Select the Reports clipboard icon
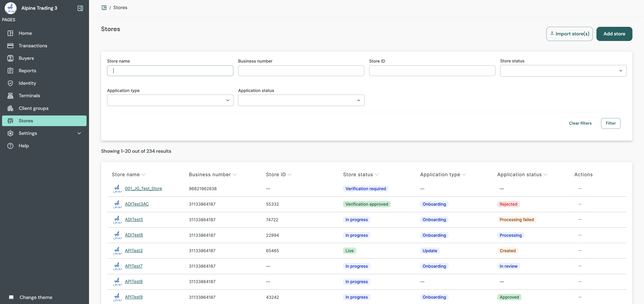Viewport: 644px width, 304px height. coord(10,70)
